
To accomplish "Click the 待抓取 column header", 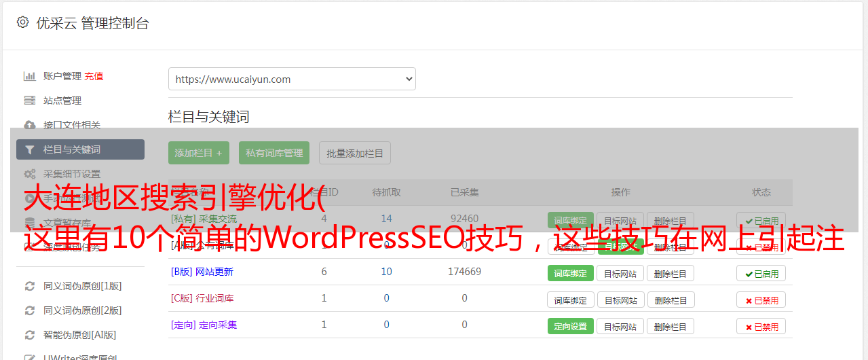I will click(x=386, y=192).
